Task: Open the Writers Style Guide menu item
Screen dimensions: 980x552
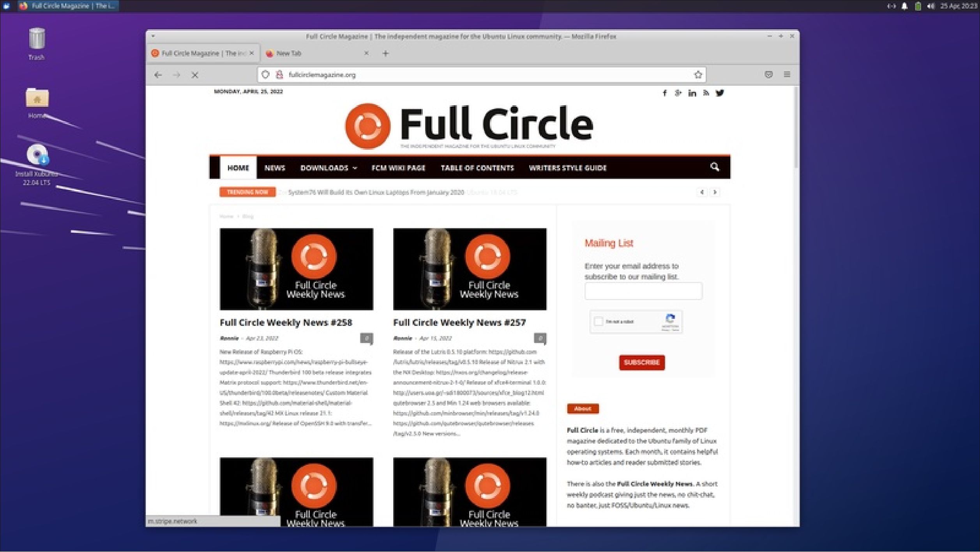Action: tap(567, 168)
